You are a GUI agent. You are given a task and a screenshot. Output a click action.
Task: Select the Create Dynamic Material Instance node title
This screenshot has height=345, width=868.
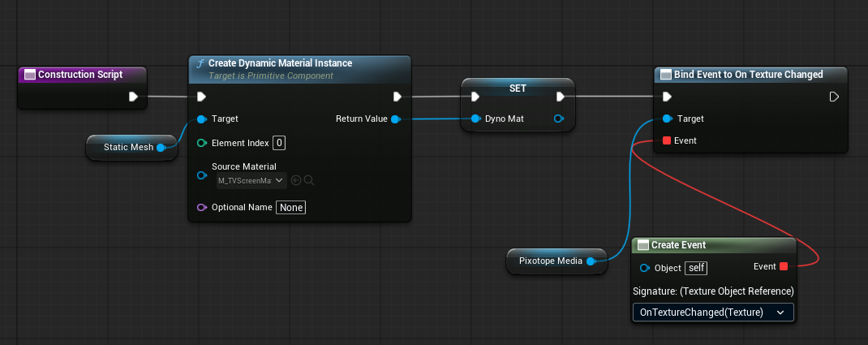280,63
